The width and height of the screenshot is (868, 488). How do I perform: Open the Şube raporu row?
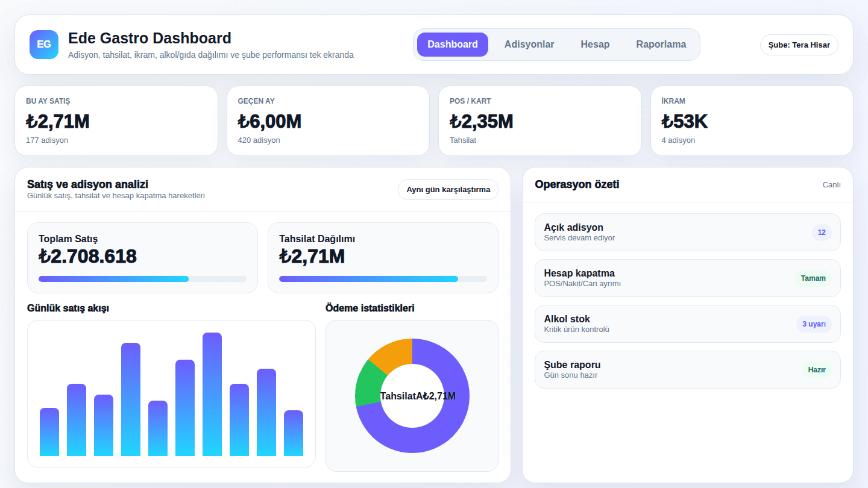click(x=688, y=370)
